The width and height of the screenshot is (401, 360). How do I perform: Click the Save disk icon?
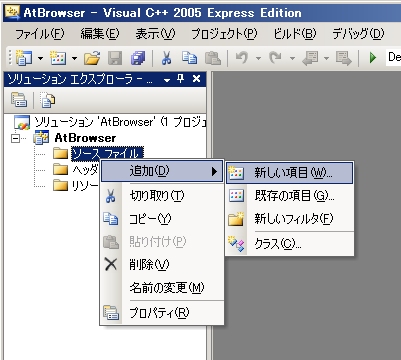click(115, 58)
